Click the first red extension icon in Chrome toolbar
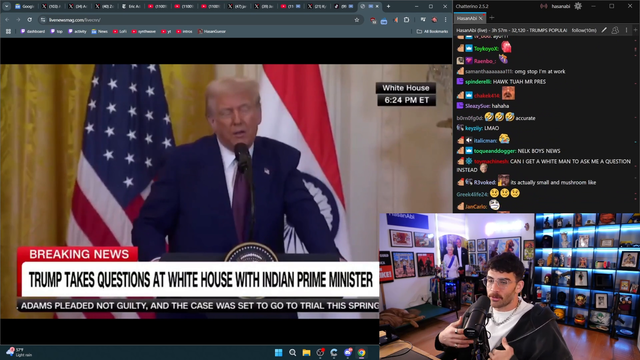 point(373,20)
